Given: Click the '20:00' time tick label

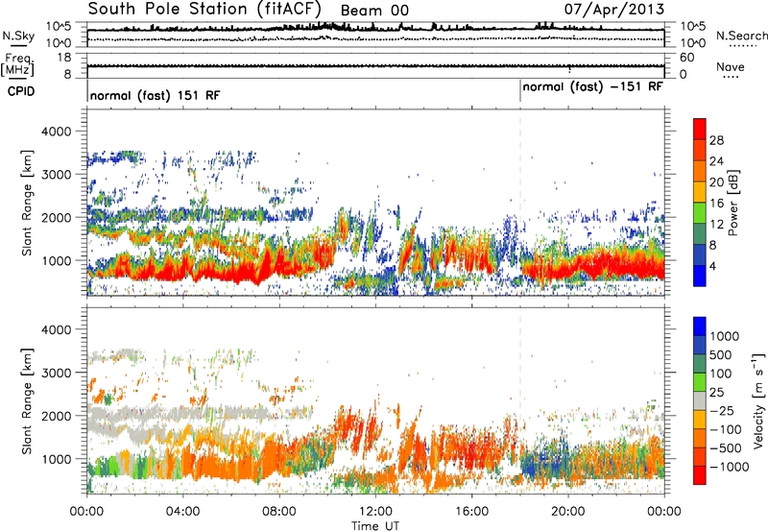Looking at the screenshot, I should coord(568,512).
